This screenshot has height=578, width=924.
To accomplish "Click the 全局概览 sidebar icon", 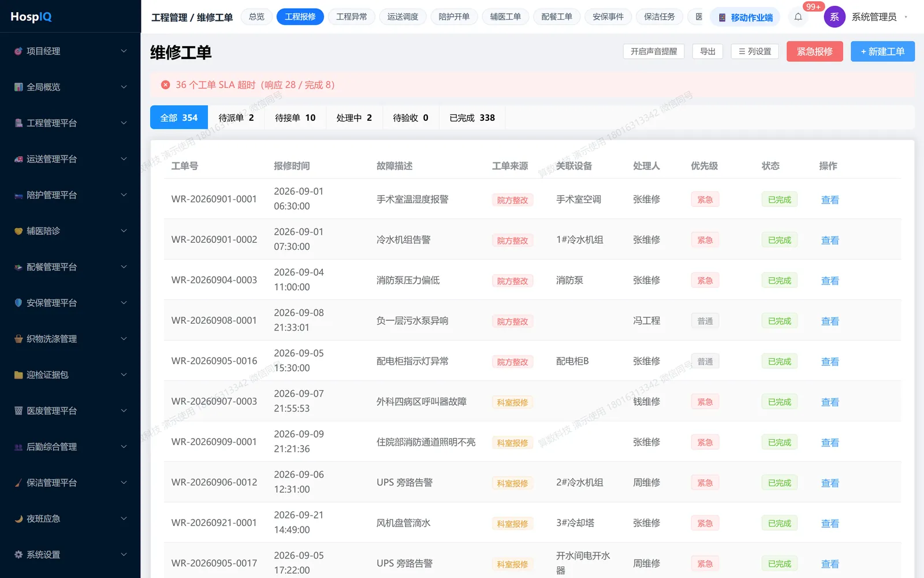I will (18, 87).
